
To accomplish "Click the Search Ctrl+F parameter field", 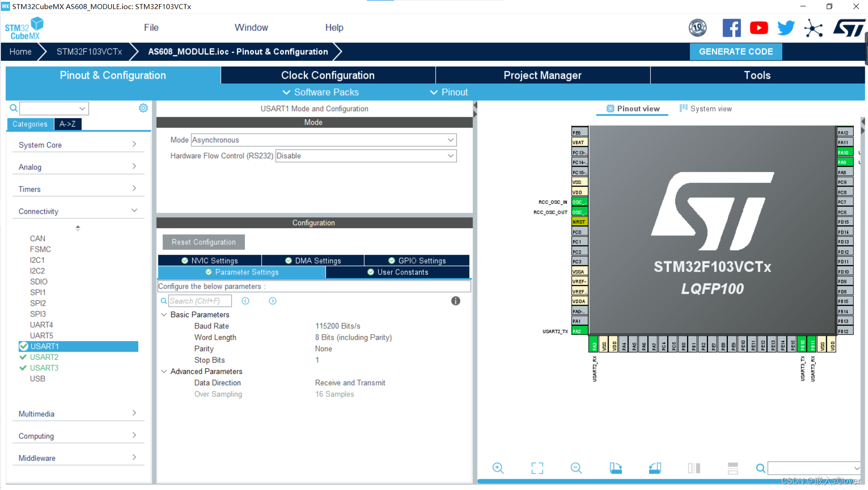I will coord(200,300).
